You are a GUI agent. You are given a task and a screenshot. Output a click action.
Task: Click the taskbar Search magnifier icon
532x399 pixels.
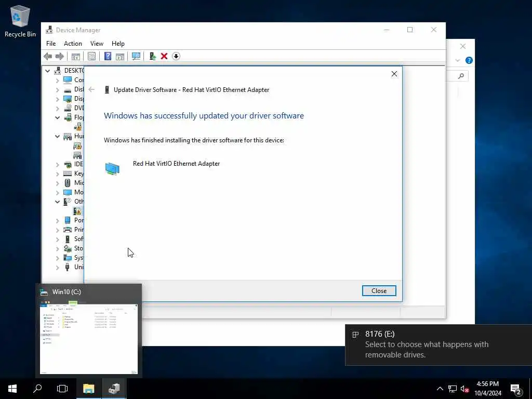point(37,389)
